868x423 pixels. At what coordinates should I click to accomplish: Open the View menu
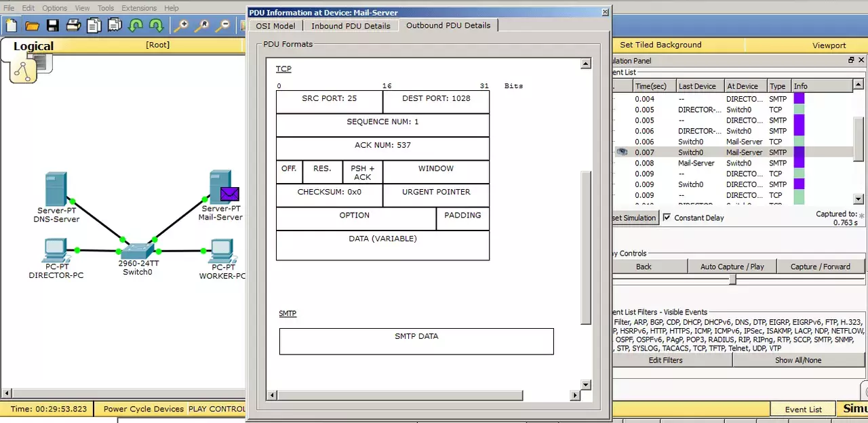point(82,8)
